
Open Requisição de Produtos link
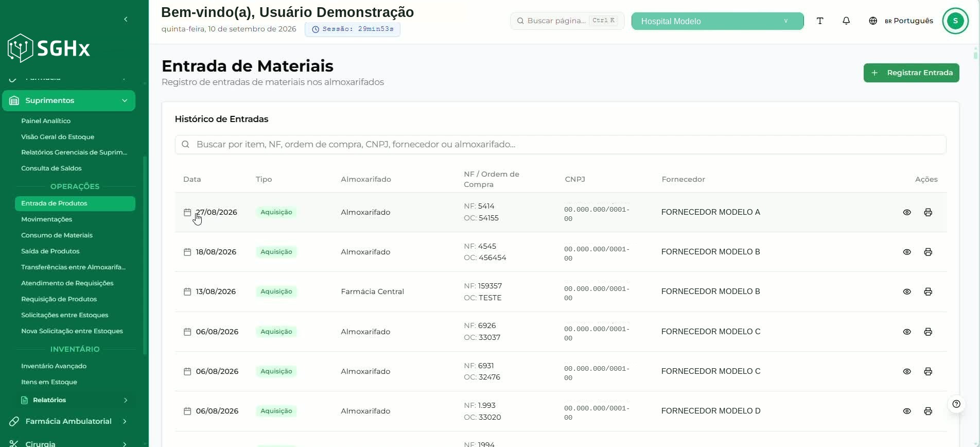(x=59, y=299)
